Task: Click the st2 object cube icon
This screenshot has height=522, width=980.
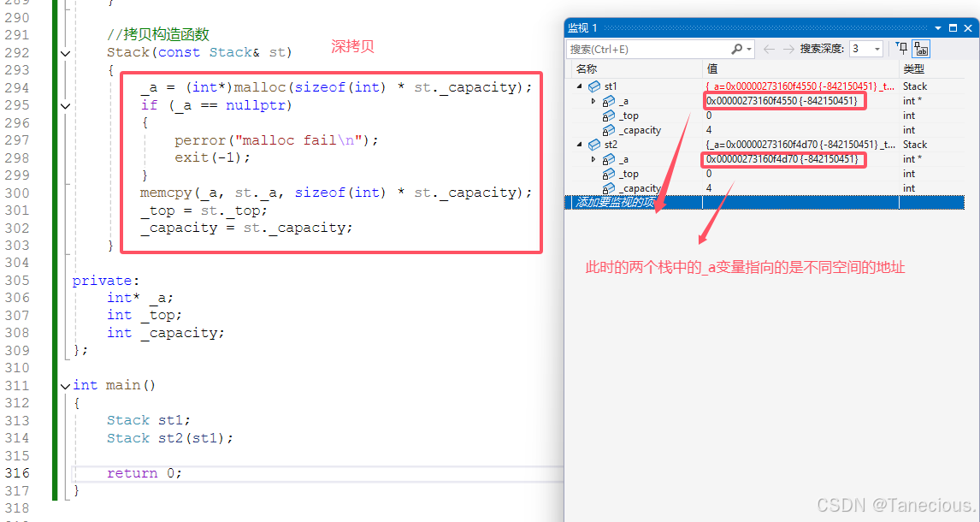Action: 594,145
